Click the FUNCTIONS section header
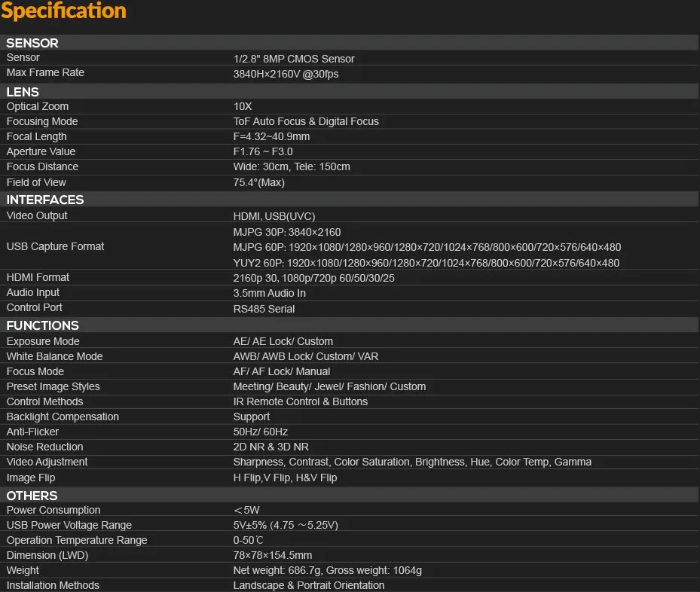Screen dimensions: 700x592 43,325
